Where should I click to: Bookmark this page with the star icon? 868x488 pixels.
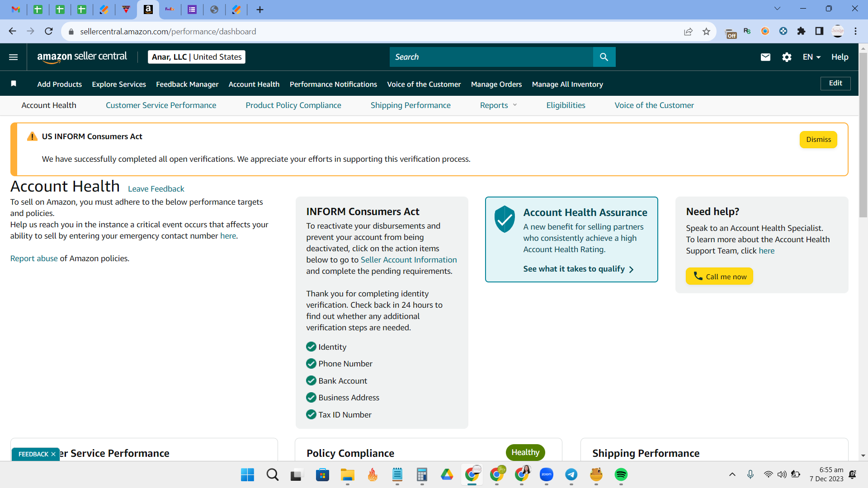[706, 31]
